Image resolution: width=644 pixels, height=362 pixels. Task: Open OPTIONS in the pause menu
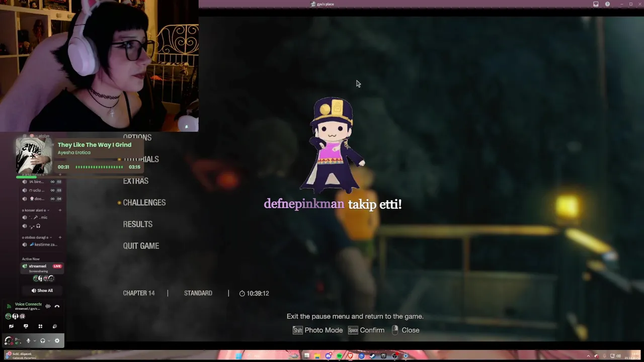(x=137, y=137)
